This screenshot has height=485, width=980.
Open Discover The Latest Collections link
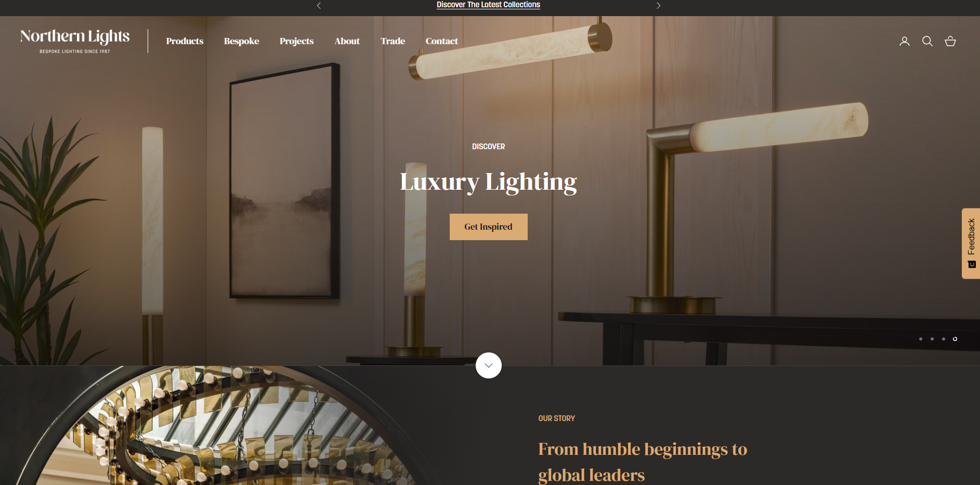pos(488,5)
